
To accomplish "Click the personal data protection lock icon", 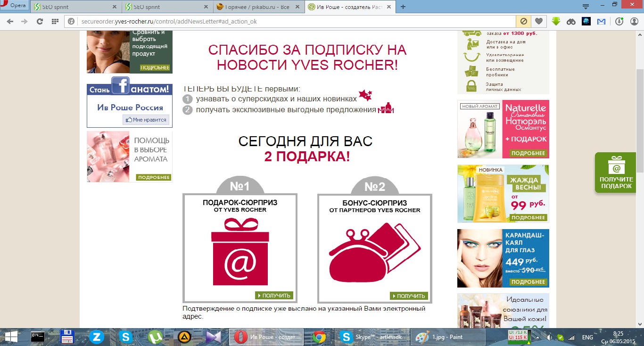I will tap(471, 86).
